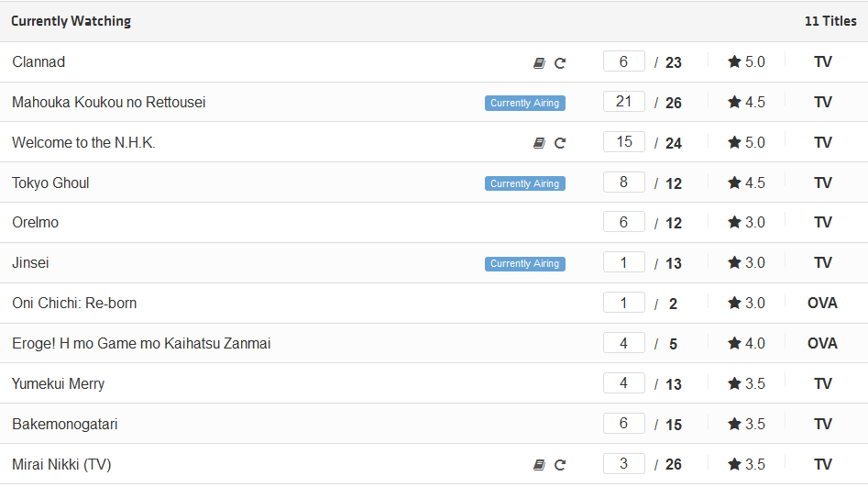
Task: Click the rewatch icon in Clannad row
Action: coord(560,63)
